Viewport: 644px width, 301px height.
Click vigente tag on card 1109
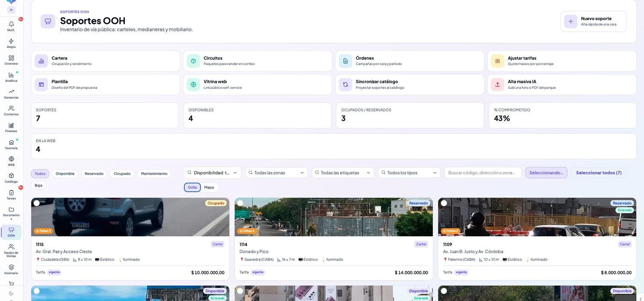pyautogui.click(x=461, y=272)
